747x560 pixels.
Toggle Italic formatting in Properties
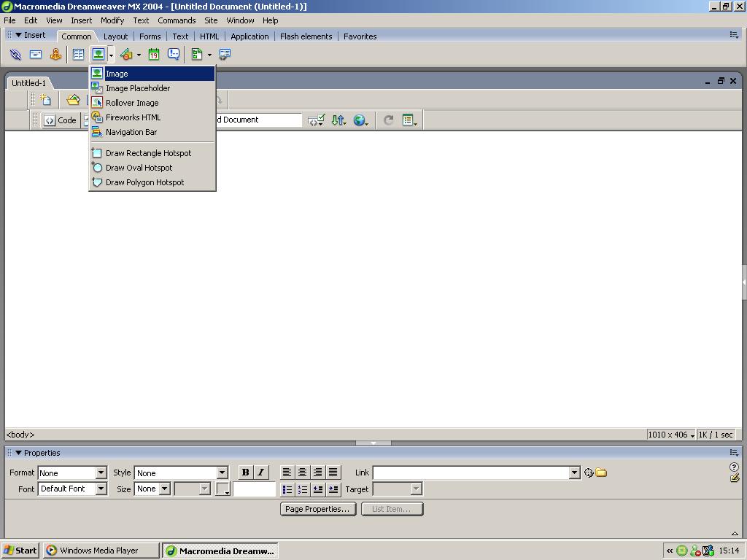click(260, 472)
